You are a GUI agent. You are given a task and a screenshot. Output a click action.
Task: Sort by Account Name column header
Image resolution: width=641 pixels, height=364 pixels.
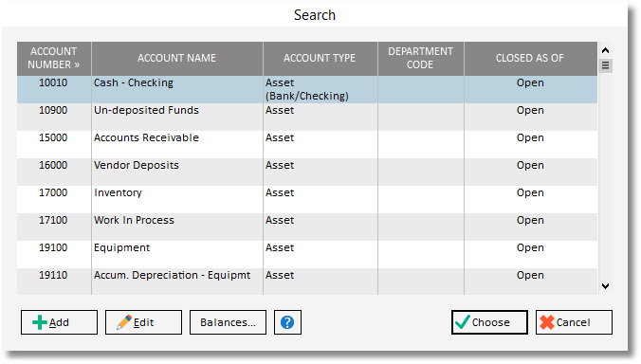pyautogui.click(x=177, y=58)
